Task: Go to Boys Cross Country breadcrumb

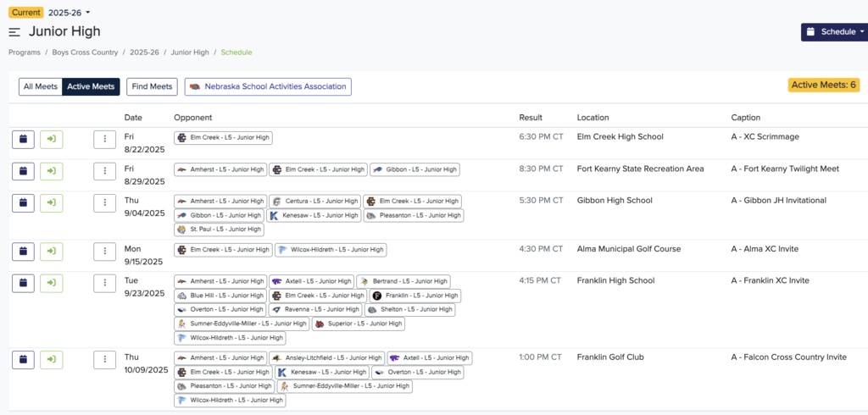Action: point(86,53)
